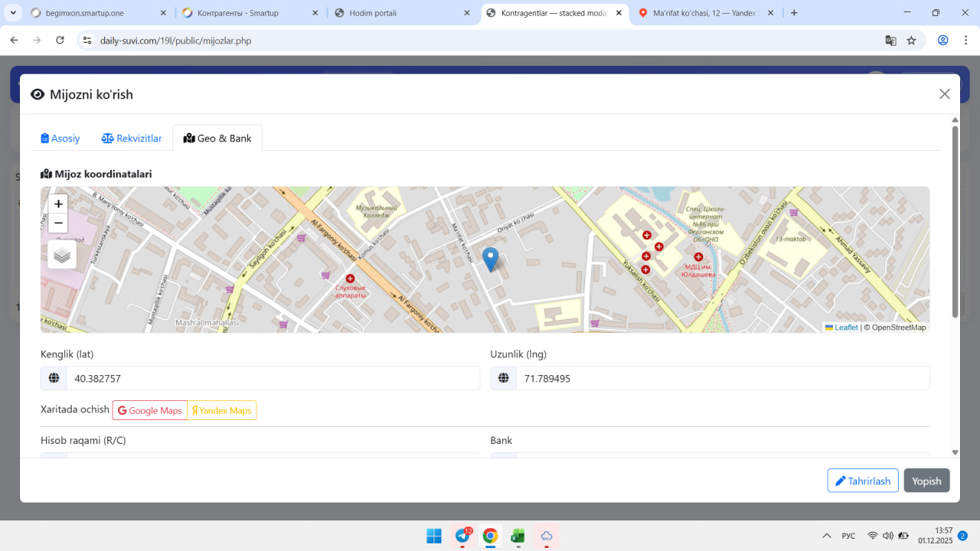Zoom out on the map
This screenshot has width=980, height=551.
(58, 223)
